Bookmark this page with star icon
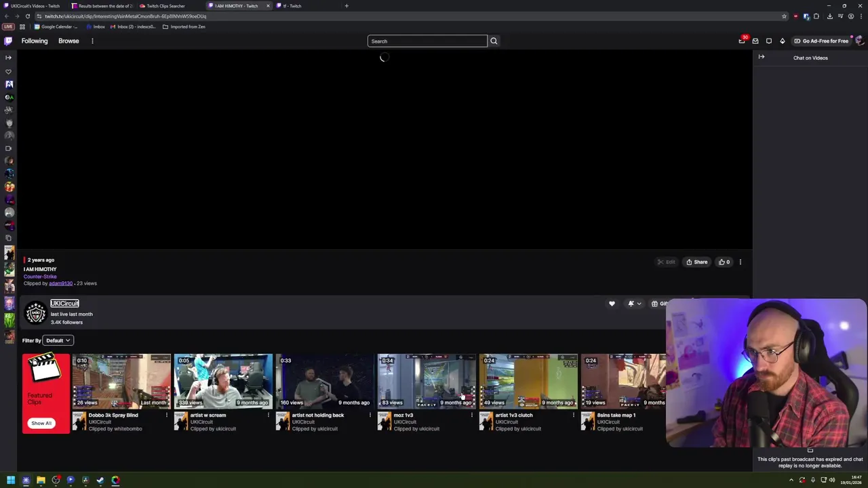This screenshot has height=488, width=868. 785,16
